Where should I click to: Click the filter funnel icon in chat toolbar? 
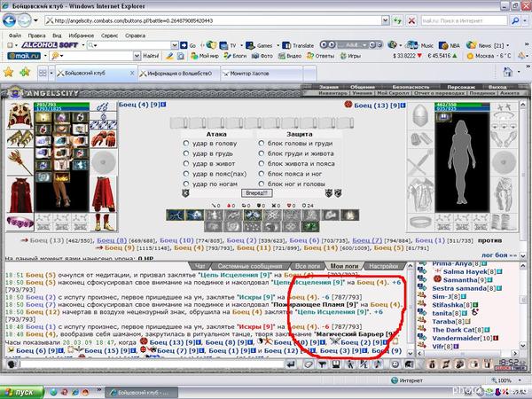(323, 364)
